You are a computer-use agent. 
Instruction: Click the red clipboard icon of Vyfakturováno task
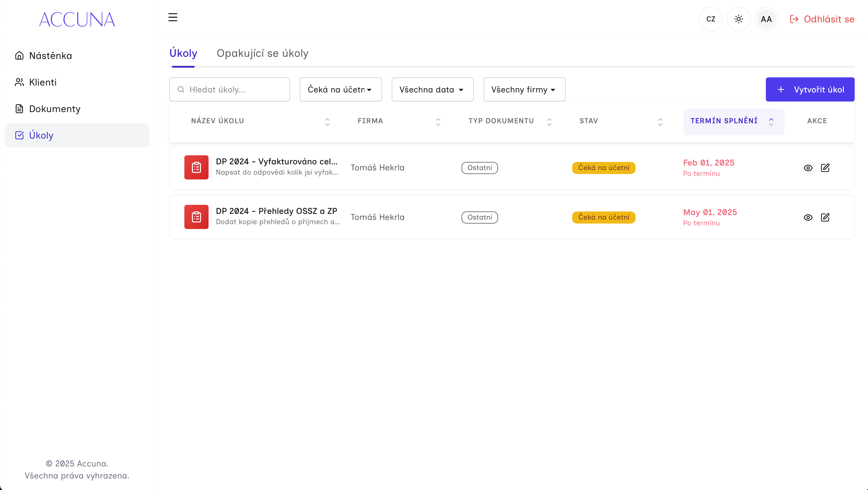coord(196,167)
